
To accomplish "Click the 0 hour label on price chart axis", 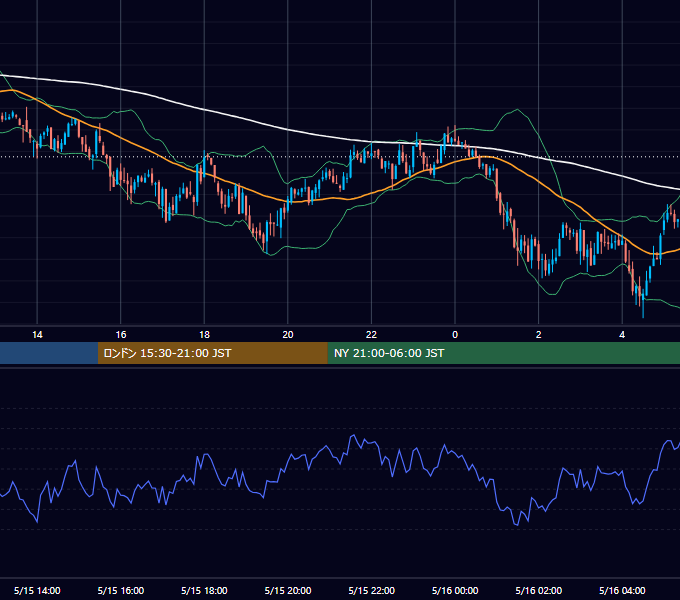I will click(x=455, y=335).
